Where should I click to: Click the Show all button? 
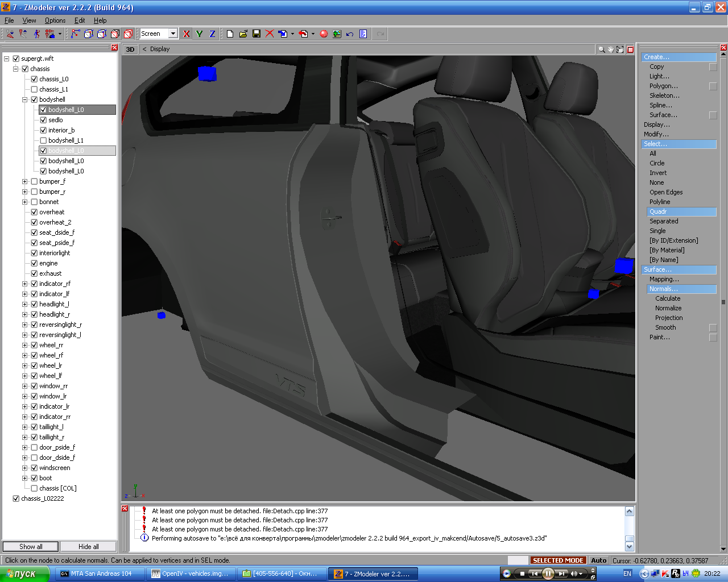(31, 547)
